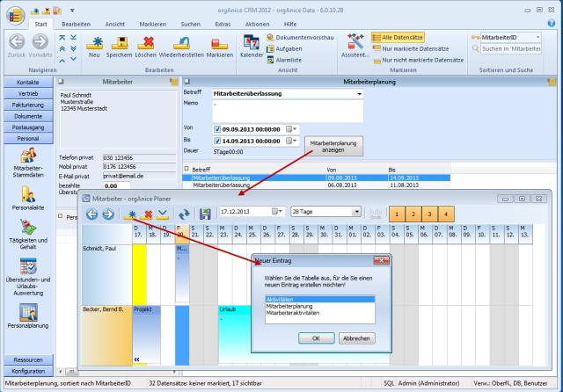Screen dimensions: 563x392
Task: Go to previous period in Planer
Action: 91,214
